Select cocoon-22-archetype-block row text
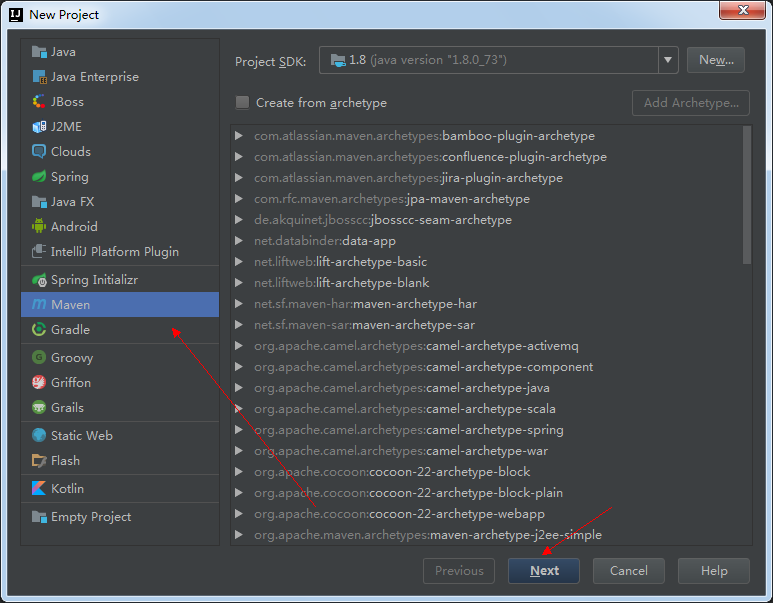Viewport: 773px width, 603px height. click(x=392, y=472)
